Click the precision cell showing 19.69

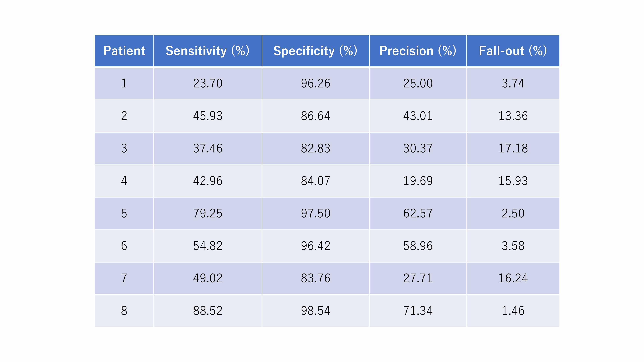pos(418,181)
